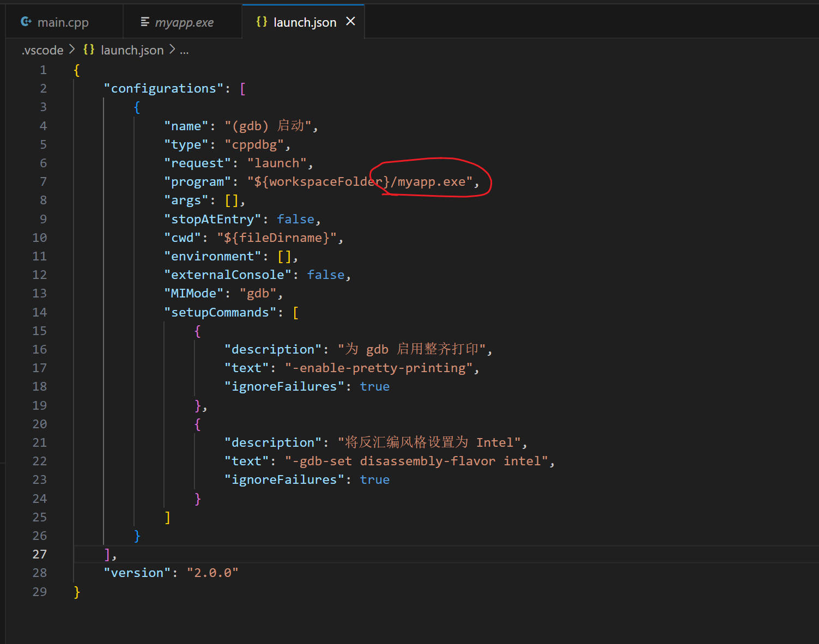
Task: Click the JSON braces icon on launch.json tab
Action: coord(262,22)
